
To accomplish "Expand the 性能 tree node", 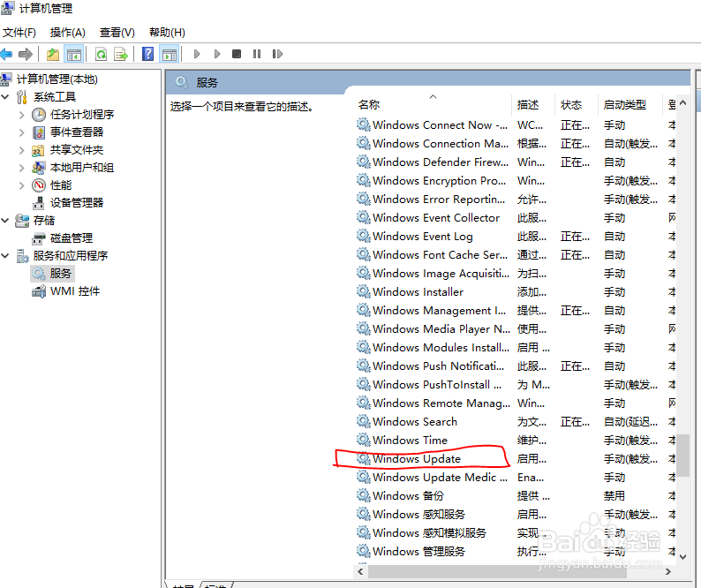I will pyautogui.click(x=21, y=185).
